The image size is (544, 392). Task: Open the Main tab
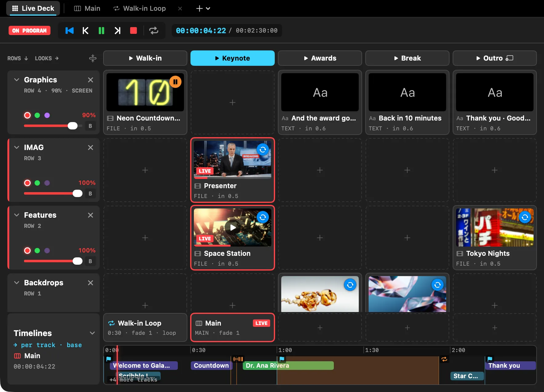tap(87, 8)
